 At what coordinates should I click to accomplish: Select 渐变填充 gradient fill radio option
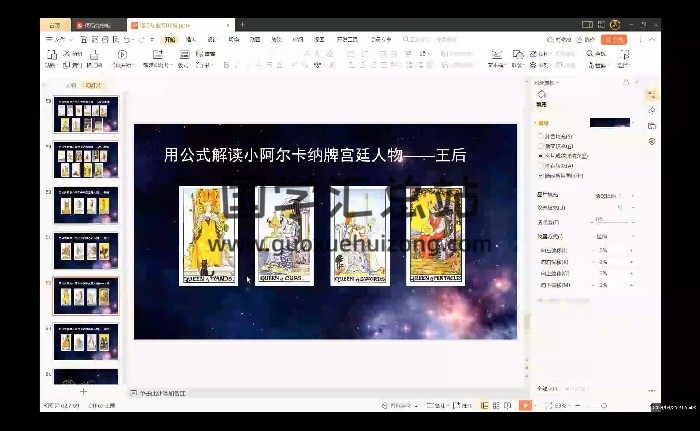pos(541,145)
